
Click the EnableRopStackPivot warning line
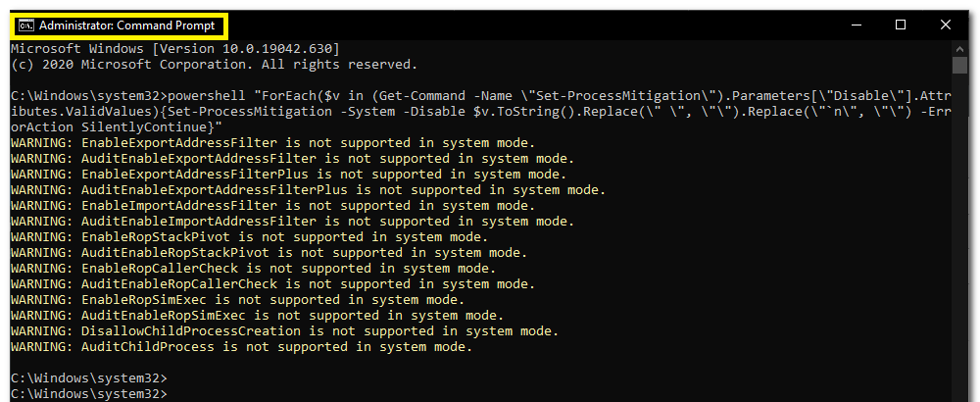coord(249,237)
